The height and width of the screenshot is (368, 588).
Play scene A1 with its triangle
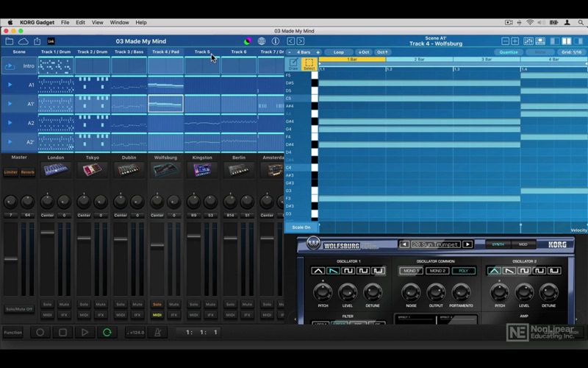(x=10, y=85)
